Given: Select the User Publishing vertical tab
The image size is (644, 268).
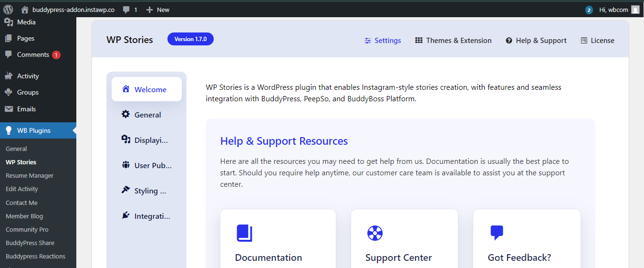Looking at the screenshot, I should [x=146, y=165].
